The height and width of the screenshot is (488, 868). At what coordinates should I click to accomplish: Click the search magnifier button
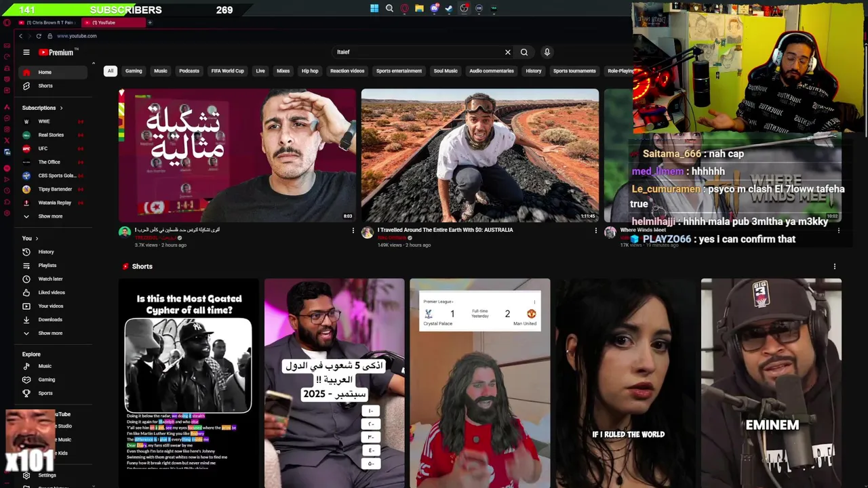pyautogui.click(x=524, y=52)
